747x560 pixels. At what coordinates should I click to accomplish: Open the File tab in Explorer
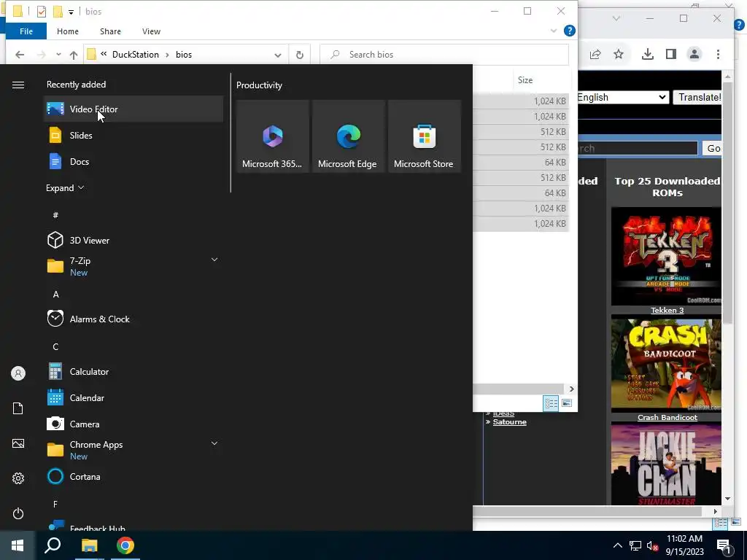coord(26,31)
